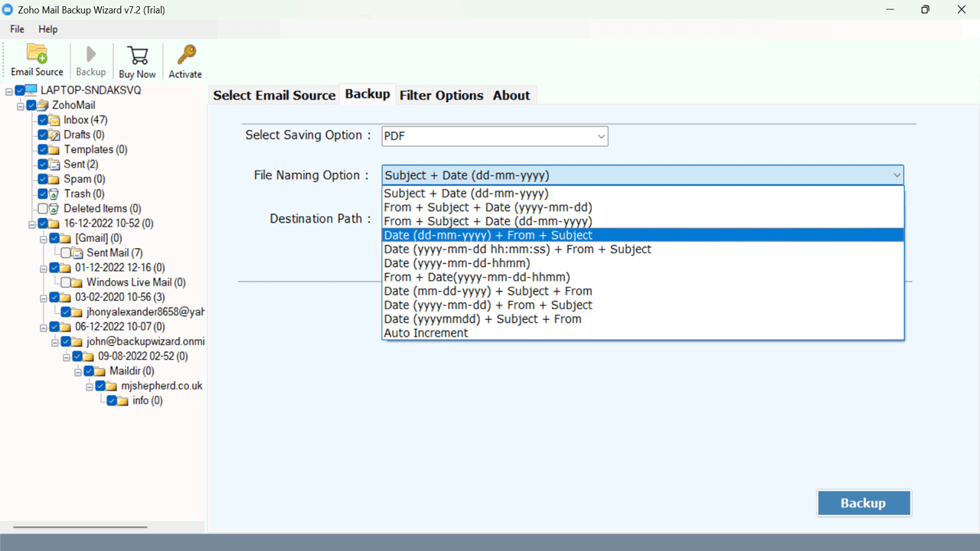
Task: Click the Backup toolbar arrow icon
Action: pyautogui.click(x=91, y=54)
